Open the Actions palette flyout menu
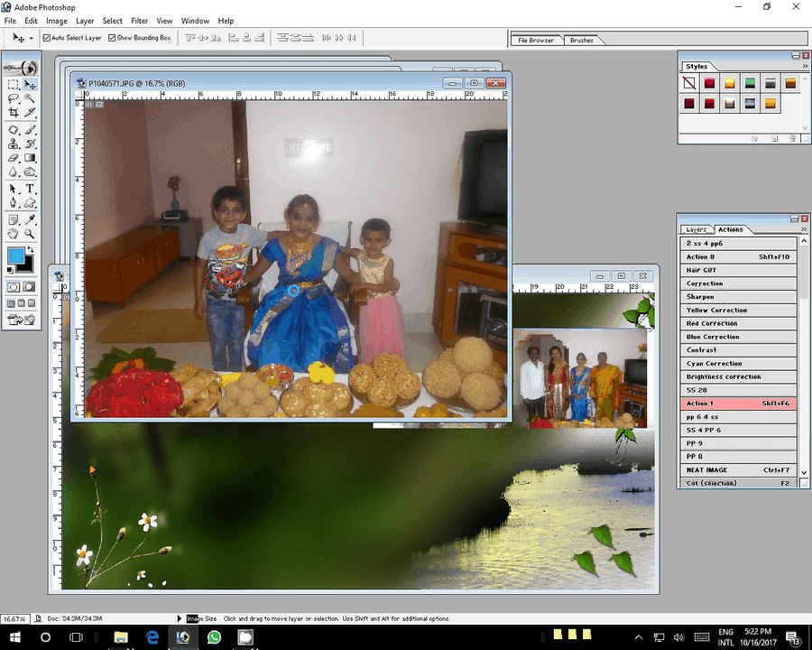812x650 pixels. pos(804,229)
